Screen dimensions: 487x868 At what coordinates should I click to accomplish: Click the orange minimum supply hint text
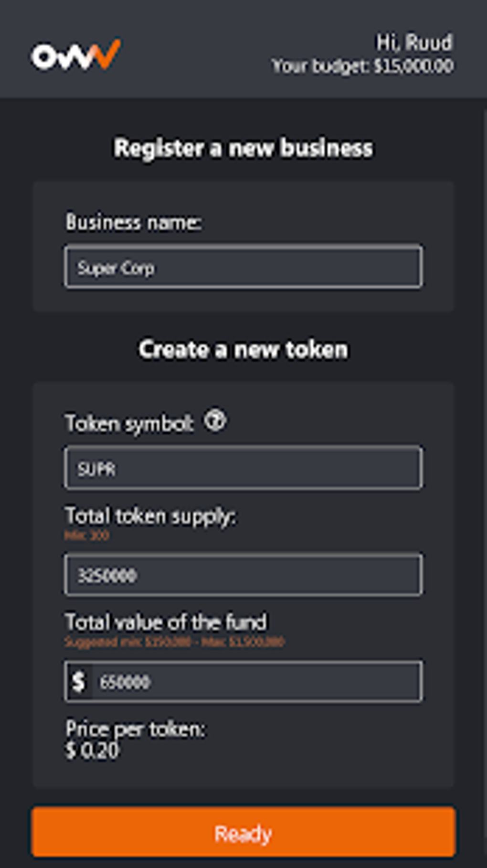[86, 536]
